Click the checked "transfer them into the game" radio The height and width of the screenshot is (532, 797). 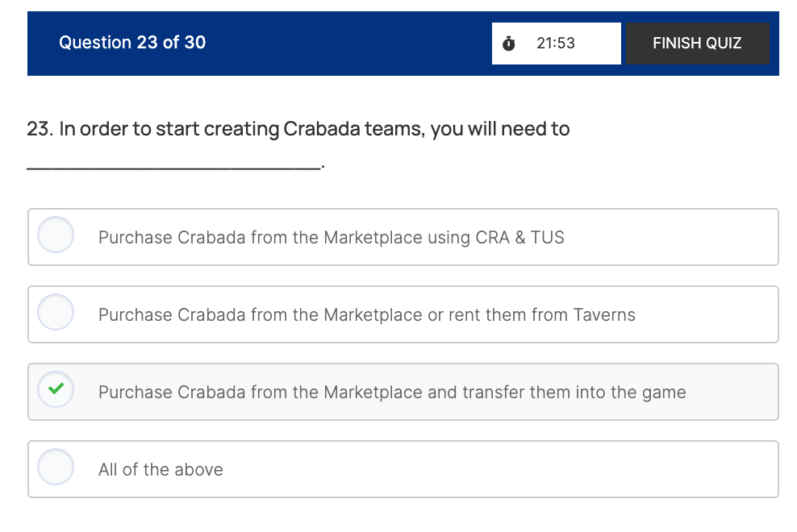pyautogui.click(x=56, y=391)
